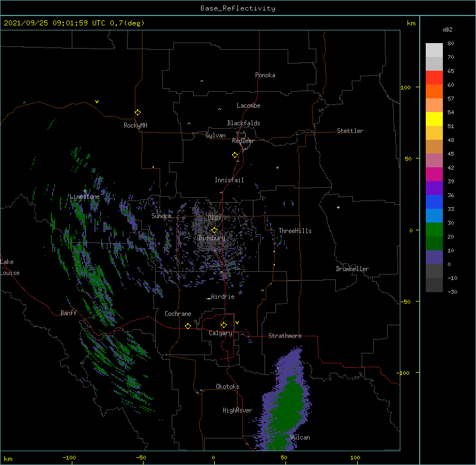Image resolution: width=476 pixels, height=465 pixels.
Task: Pick the dark orange 57-60 dBZ legend swatch
Action: coord(434,91)
